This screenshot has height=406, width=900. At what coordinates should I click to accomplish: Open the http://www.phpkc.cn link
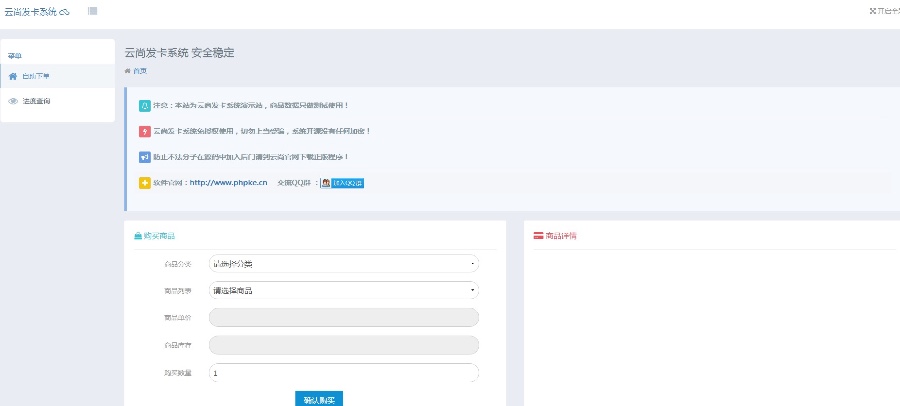228,183
